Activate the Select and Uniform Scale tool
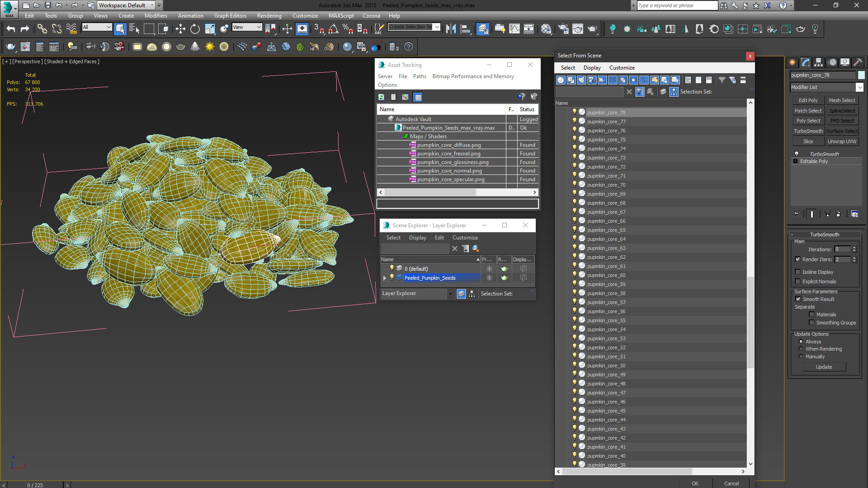The width and height of the screenshot is (868, 488). pos(210,29)
